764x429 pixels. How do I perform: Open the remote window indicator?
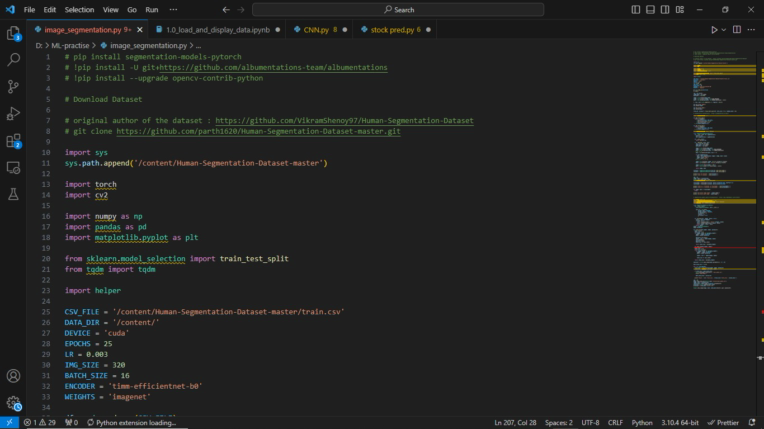[x=9, y=423]
